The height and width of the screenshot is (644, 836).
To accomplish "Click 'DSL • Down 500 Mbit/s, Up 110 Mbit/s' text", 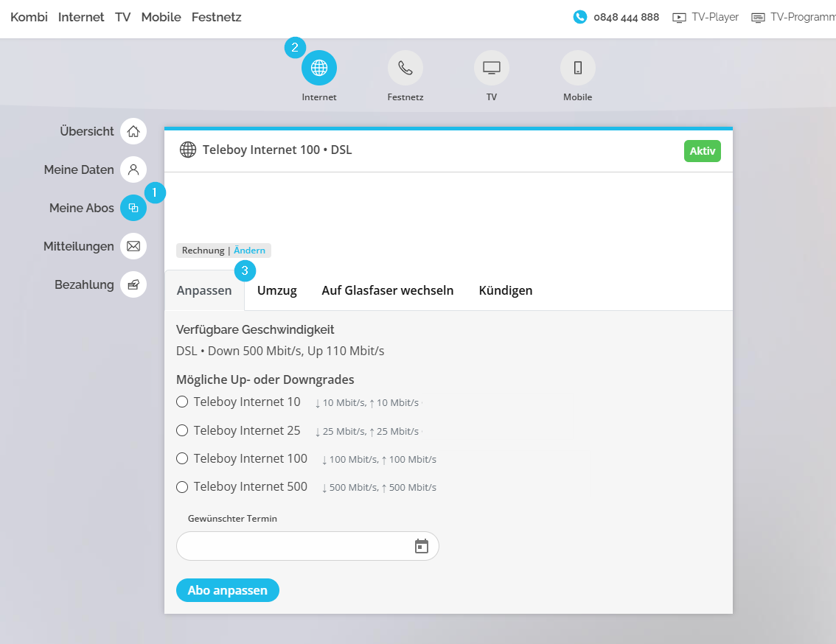I will coord(280,351).
